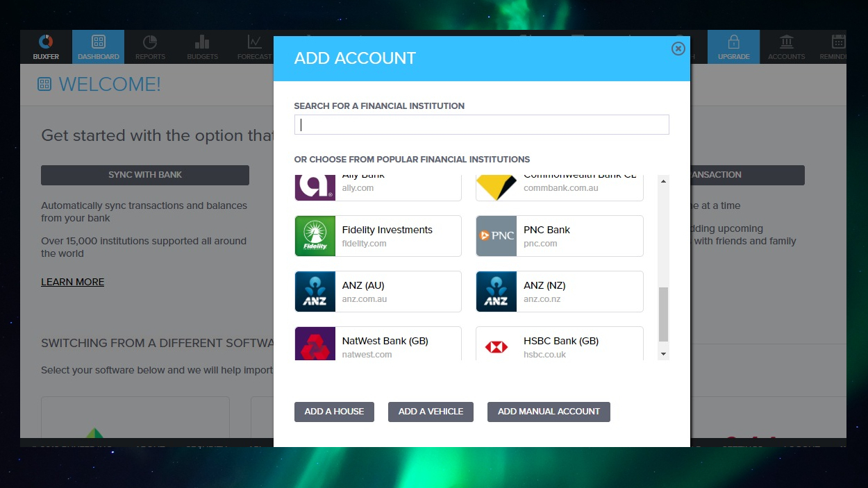Image resolution: width=868 pixels, height=488 pixels.
Task: Switch to the Forecast tab
Action: (254, 47)
